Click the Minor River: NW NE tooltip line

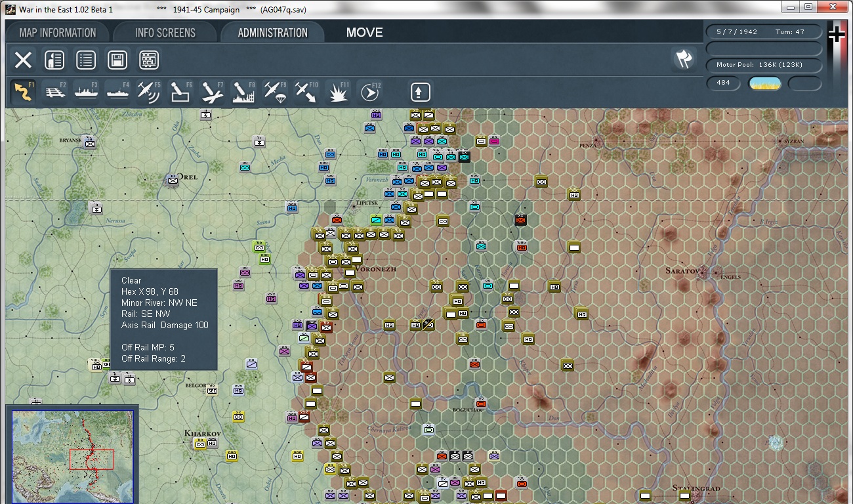tap(159, 303)
